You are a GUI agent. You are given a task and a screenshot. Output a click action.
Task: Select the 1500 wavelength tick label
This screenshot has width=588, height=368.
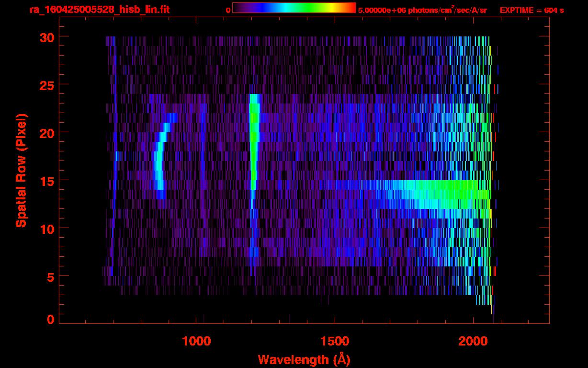click(335, 341)
